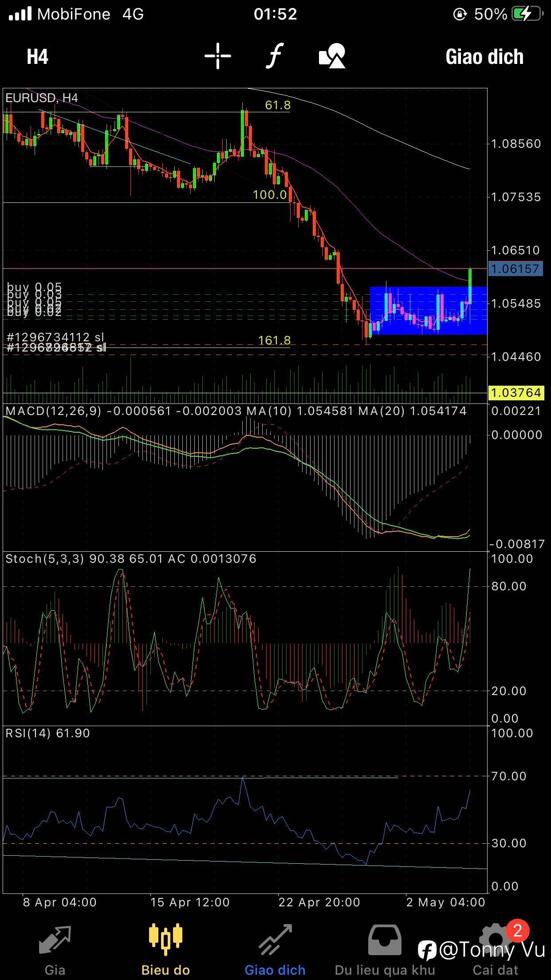Tap the Stoch 20.00 level value
Screen dimensions: 551x980
509,691
